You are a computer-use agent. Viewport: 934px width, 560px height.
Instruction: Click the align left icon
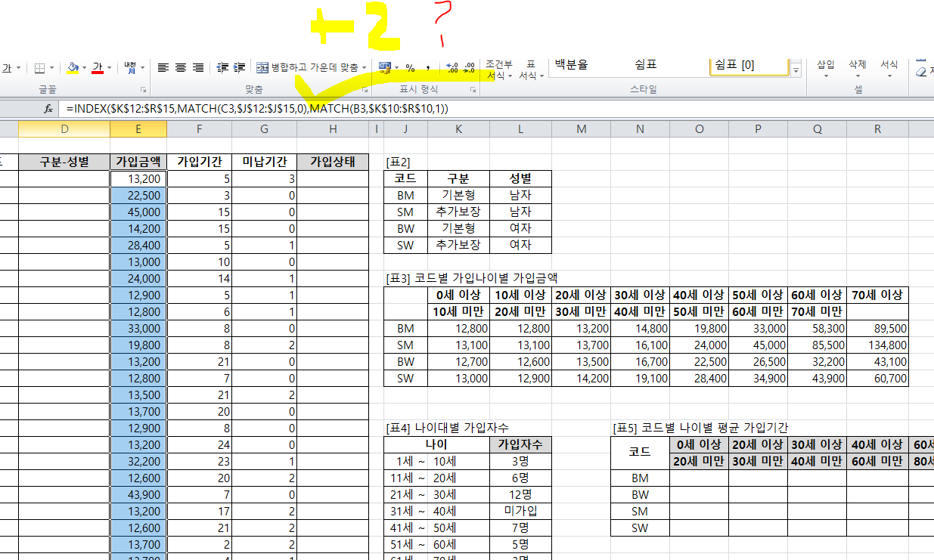(x=163, y=68)
